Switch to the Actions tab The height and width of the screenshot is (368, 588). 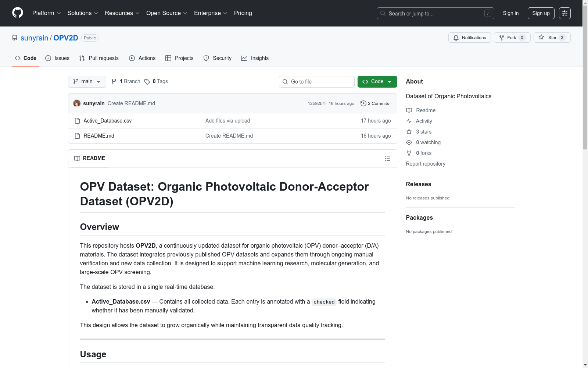click(x=142, y=58)
